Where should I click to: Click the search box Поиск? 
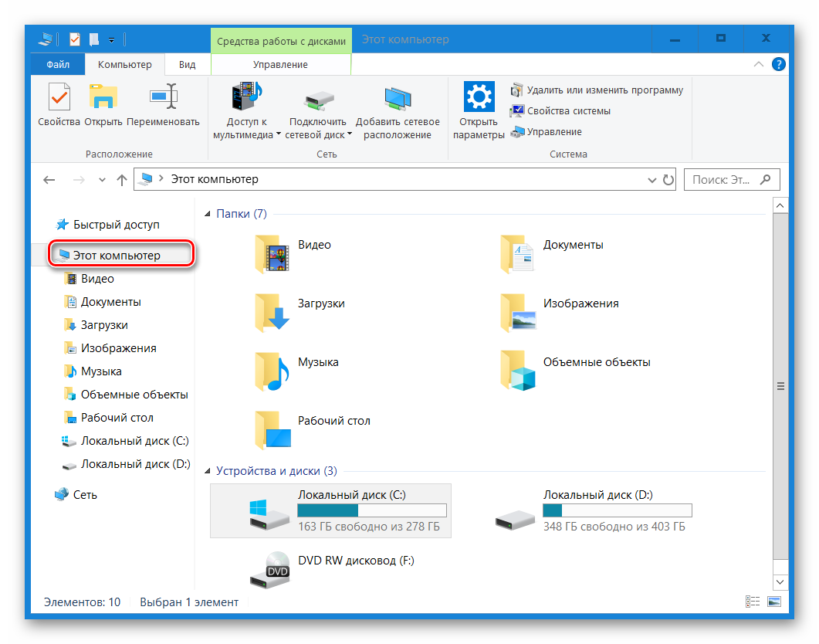731,180
